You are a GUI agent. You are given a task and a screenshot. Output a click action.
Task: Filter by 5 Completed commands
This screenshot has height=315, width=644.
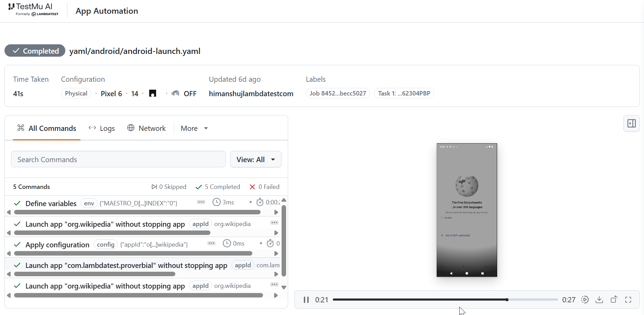click(x=218, y=187)
